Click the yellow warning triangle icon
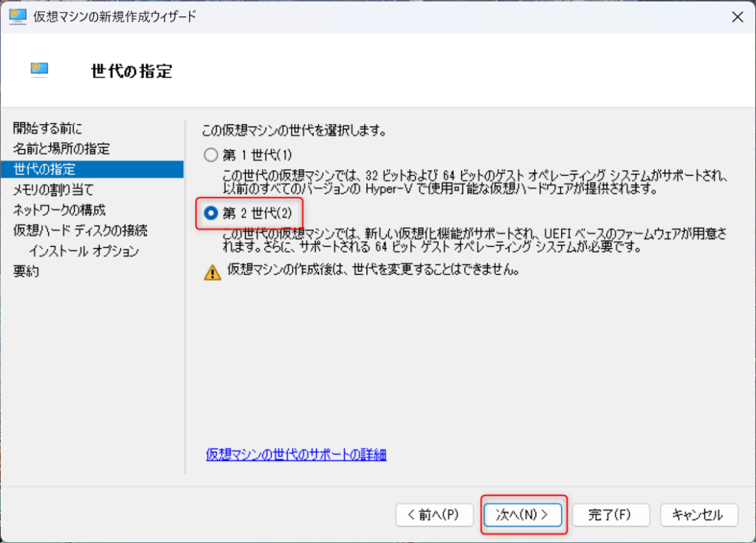 point(212,272)
